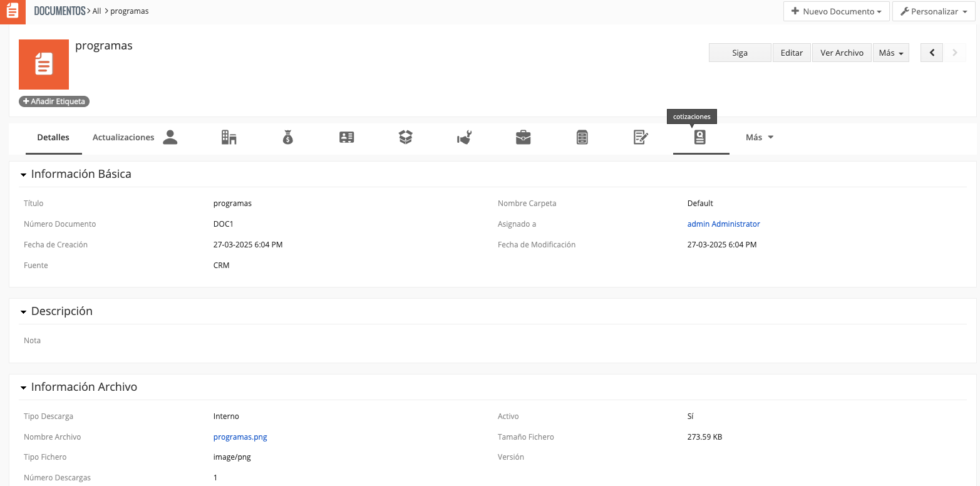Open the programas.png file link

coord(240,437)
